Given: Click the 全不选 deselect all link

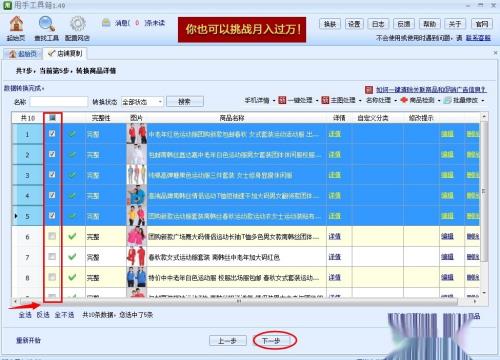Looking at the screenshot, I should pyautogui.click(x=64, y=315).
